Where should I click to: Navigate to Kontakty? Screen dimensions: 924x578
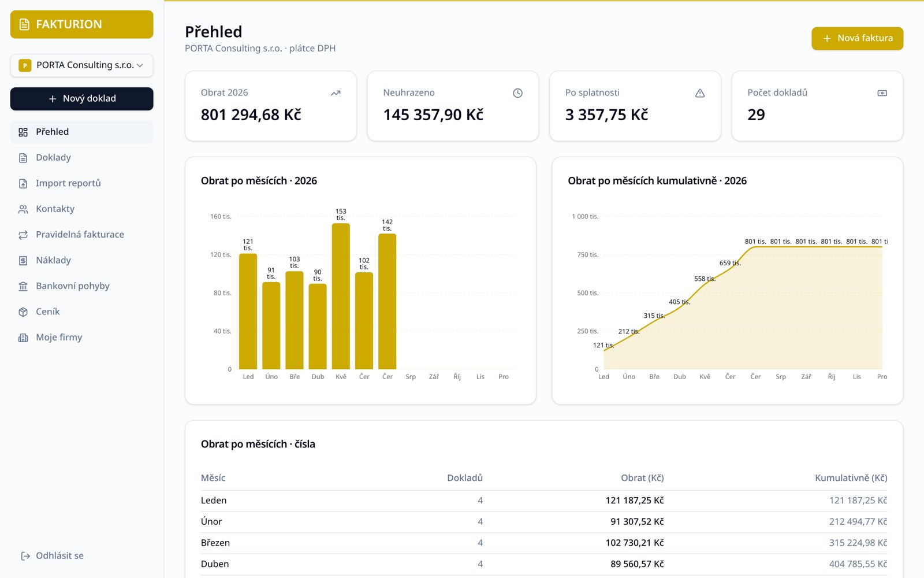81,209
